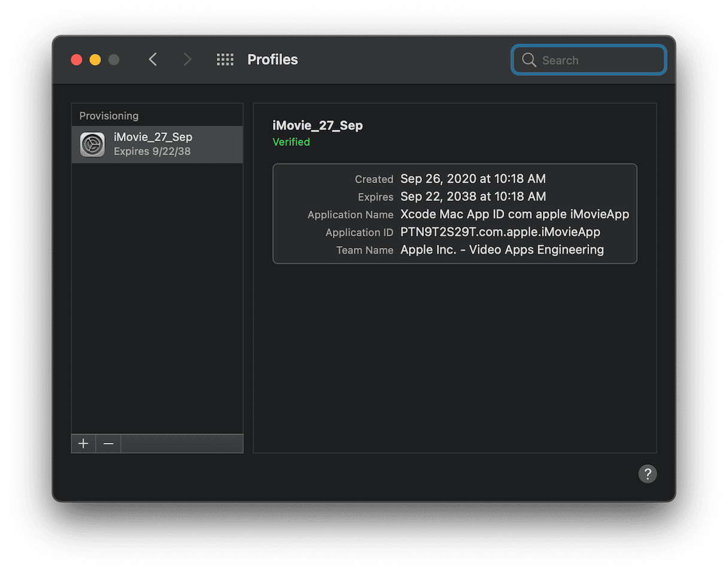
Task: Show all preferences grid icon
Action: [225, 59]
